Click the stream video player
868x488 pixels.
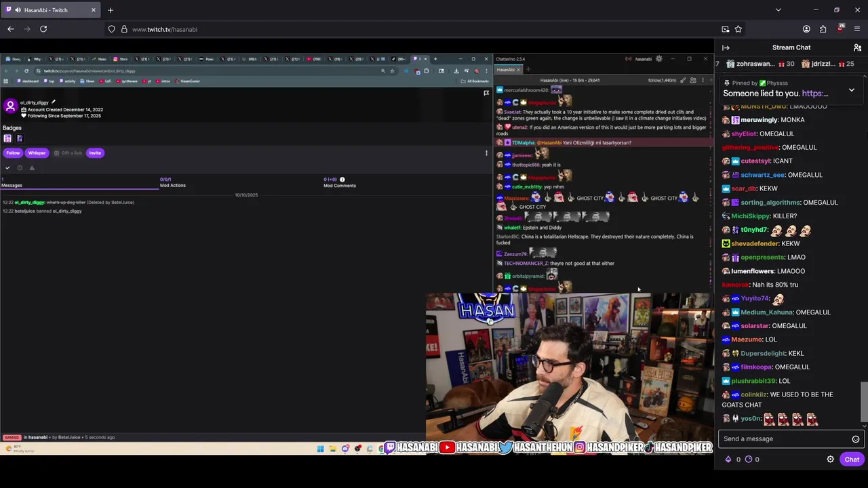click(x=357, y=254)
